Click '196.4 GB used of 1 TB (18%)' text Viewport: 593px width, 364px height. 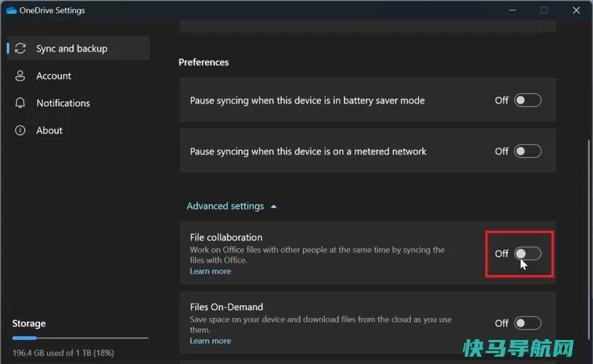point(63,353)
